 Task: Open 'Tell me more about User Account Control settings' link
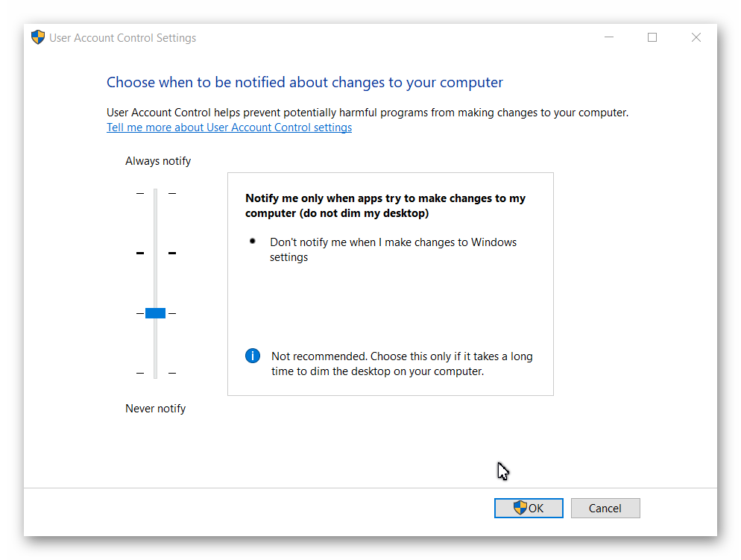[229, 128]
